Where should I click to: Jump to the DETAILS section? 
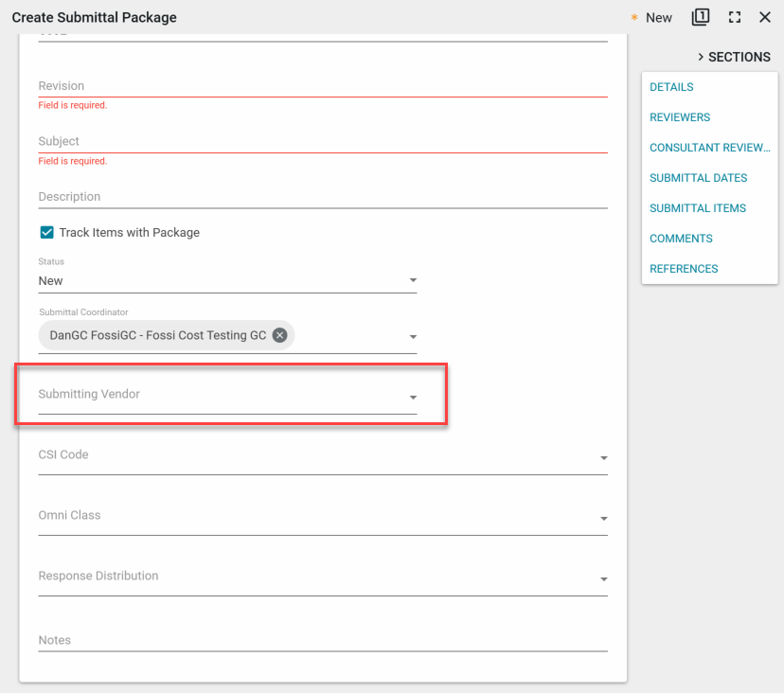[671, 87]
